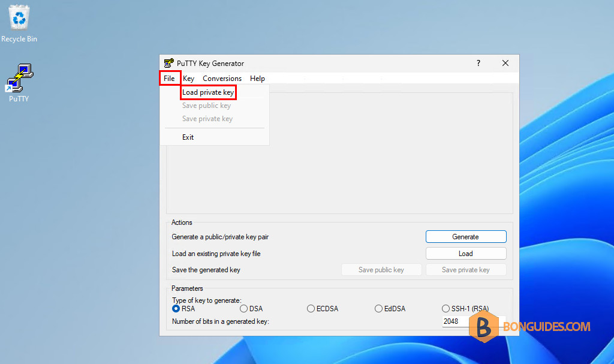The height and width of the screenshot is (364, 614).
Task: Select the PuTTY desktop shortcut icon
Action: [x=19, y=83]
